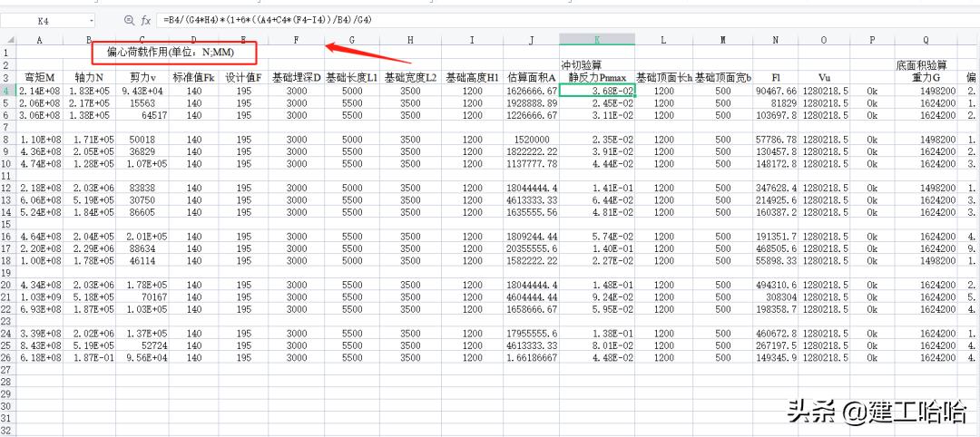Screen dimensions: 980x437
Task: Select row 4 header
Action: click(7, 92)
